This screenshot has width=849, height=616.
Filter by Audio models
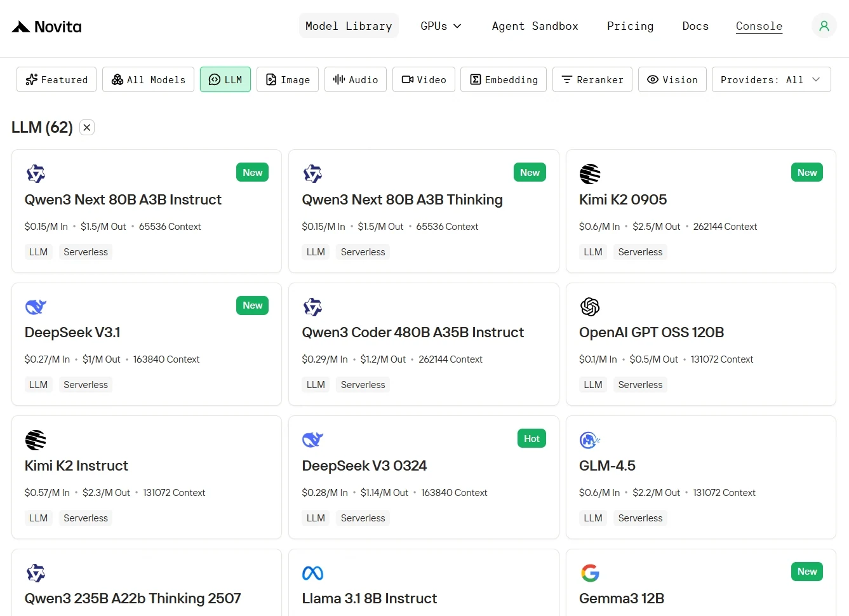(356, 79)
